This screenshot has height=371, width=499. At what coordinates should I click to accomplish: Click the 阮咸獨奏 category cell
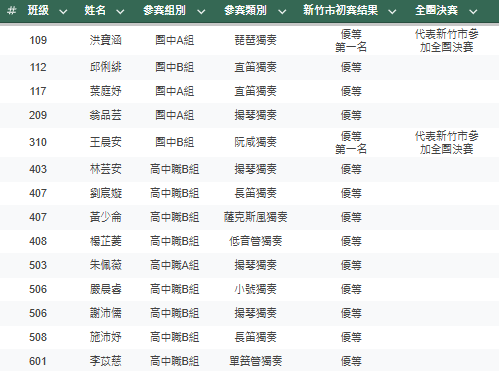[x=256, y=142]
